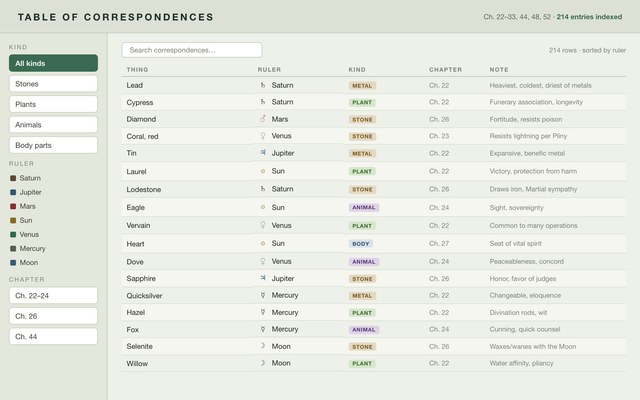Screen dimensions: 640x400
Task: Click the STONE tag in the Diamond row
Action: [362, 120]
